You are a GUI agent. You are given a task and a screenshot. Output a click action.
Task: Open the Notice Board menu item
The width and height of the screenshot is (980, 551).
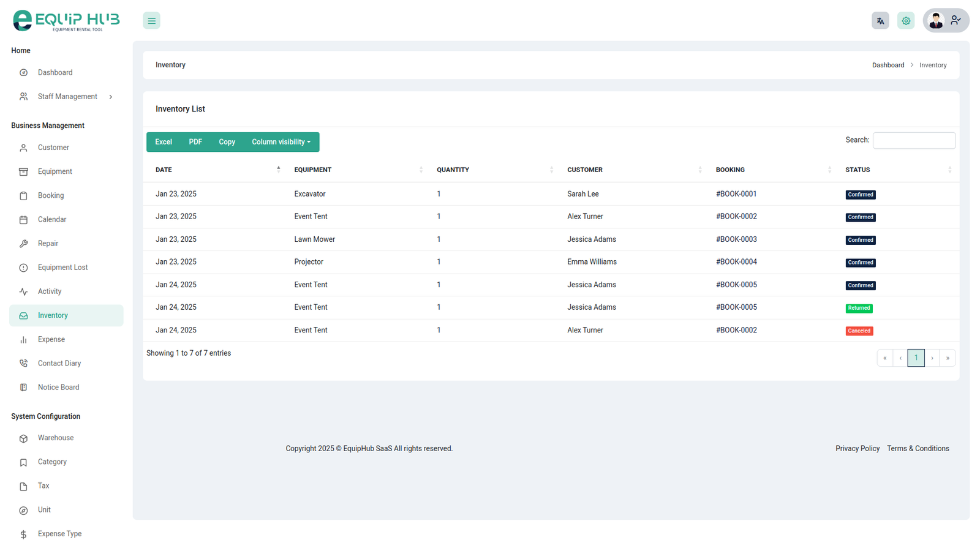click(58, 388)
